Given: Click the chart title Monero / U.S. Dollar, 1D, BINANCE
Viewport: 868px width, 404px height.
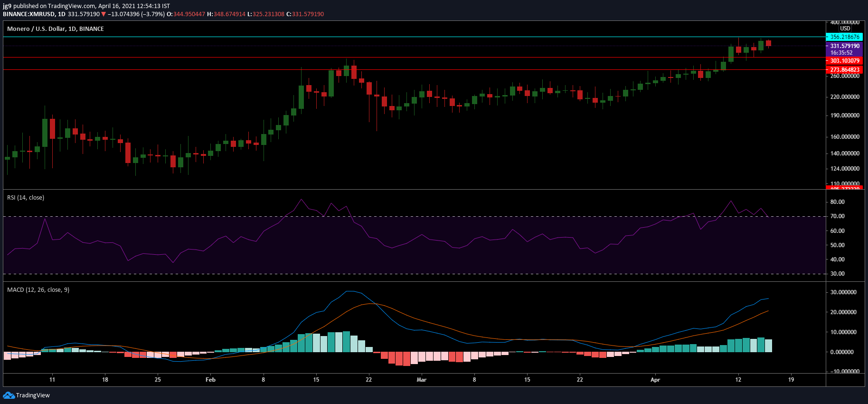Looking at the screenshot, I should click(x=56, y=29).
